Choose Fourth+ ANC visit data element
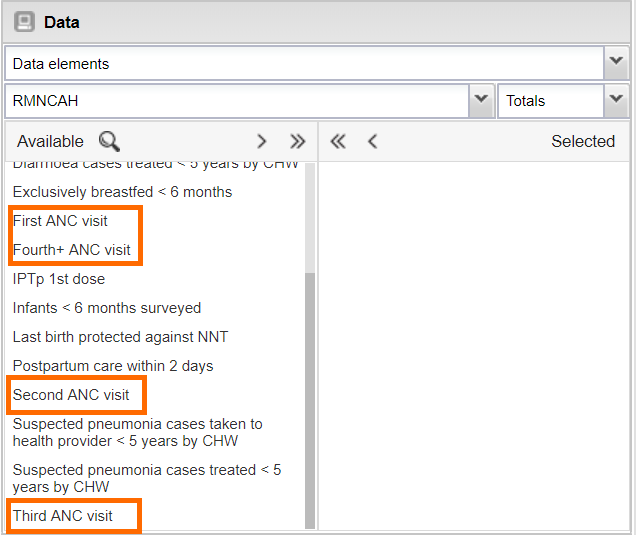The image size is (636, 535). coord(72,249)
